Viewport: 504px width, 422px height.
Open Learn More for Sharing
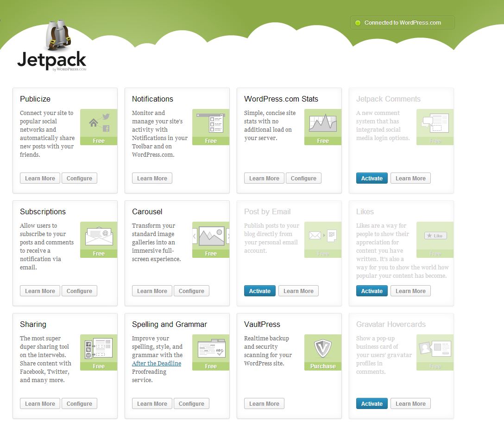(x=40, y=403)
